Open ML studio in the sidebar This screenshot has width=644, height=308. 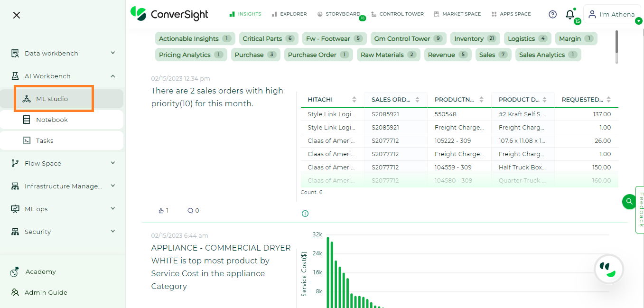click(62, 99)
